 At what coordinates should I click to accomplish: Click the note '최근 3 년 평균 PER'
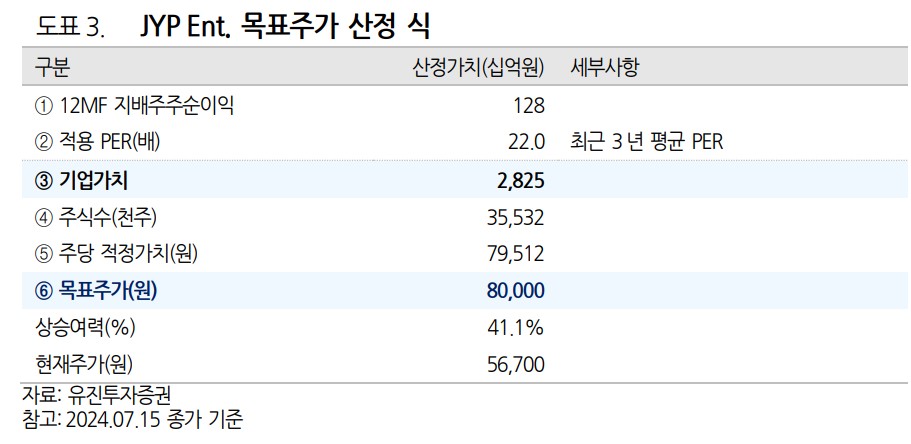[647, 142]
